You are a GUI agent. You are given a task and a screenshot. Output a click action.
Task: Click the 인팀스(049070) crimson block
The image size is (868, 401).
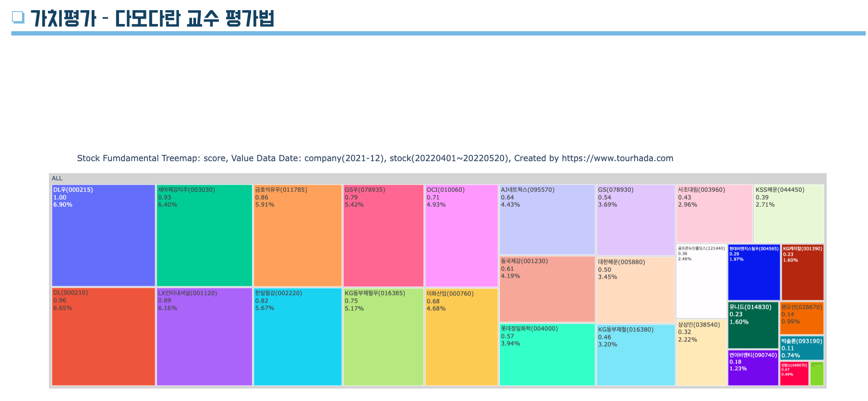(x=794, y=374)
